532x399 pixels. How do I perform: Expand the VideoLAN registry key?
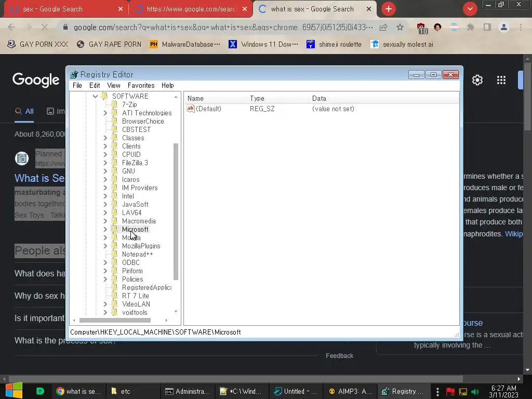(x=105, y=304)
